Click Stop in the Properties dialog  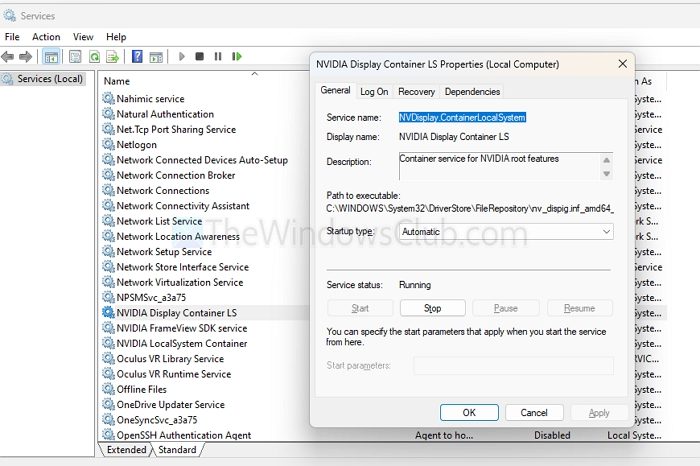click(433, 308)
